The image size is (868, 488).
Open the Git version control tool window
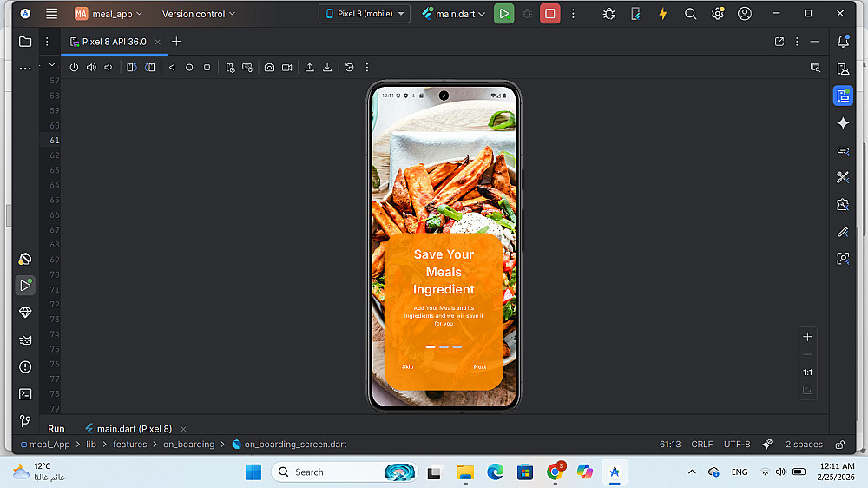click(x=25, y=421)
